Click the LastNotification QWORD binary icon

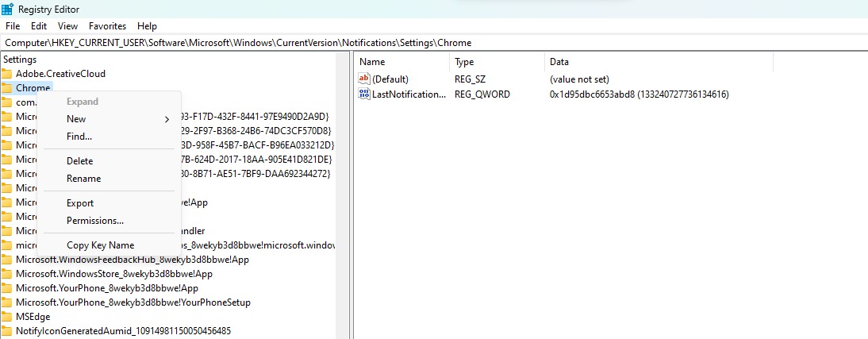pos(364,94)
